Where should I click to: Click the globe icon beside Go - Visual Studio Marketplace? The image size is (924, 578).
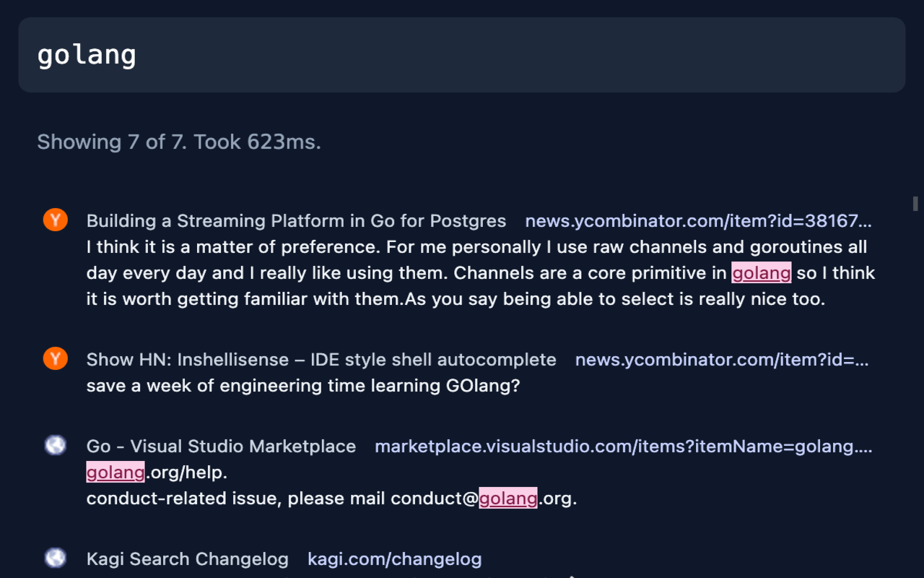(56, 445)
